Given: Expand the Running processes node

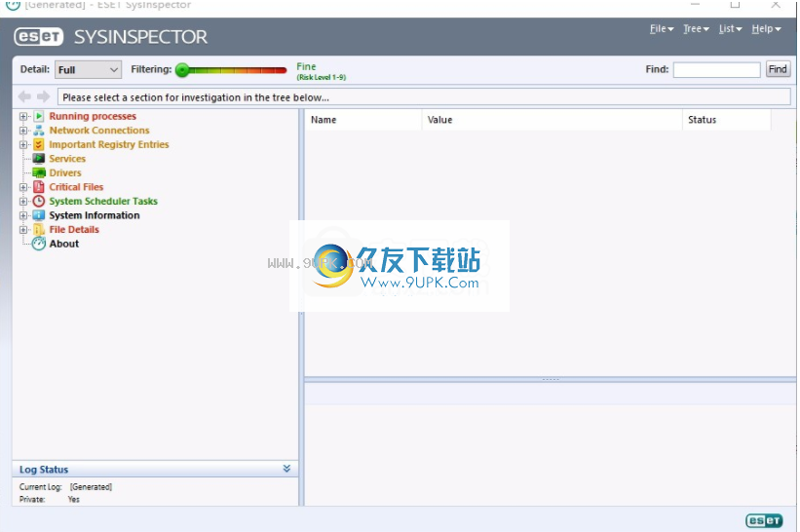Looking at the screenshot, I should coord(23,116).
